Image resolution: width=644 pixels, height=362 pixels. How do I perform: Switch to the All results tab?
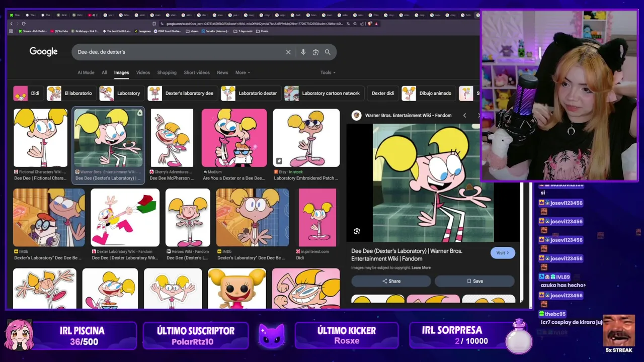click(x=104, y=72)
